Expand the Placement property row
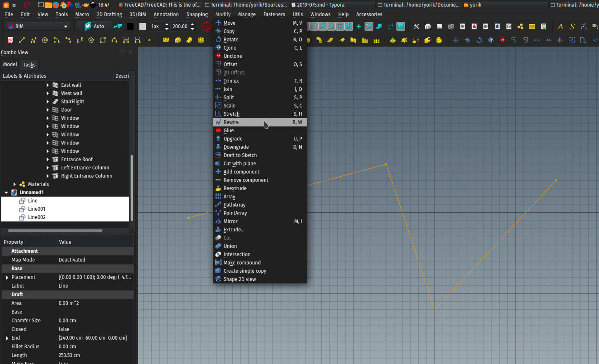The width and height of the screenshot is (599, 364). [x=5, y=277]
